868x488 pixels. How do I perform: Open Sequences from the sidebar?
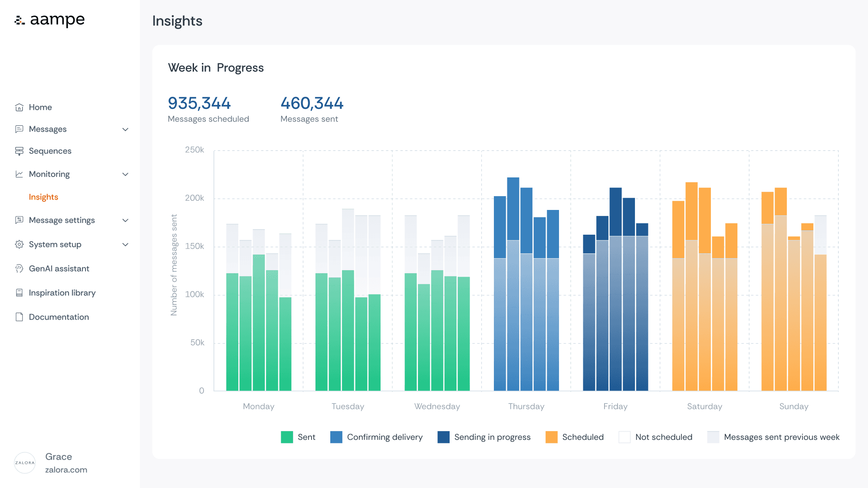(50, 151)
